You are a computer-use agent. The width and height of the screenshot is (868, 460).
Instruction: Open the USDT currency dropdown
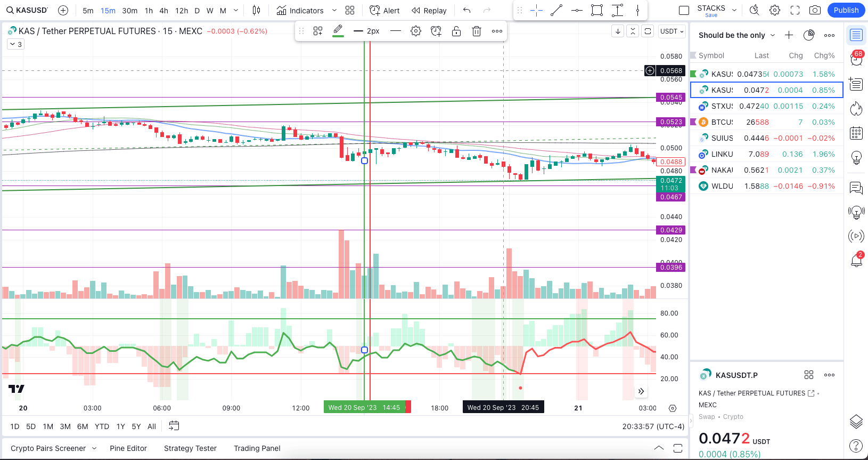coord(672,31)
